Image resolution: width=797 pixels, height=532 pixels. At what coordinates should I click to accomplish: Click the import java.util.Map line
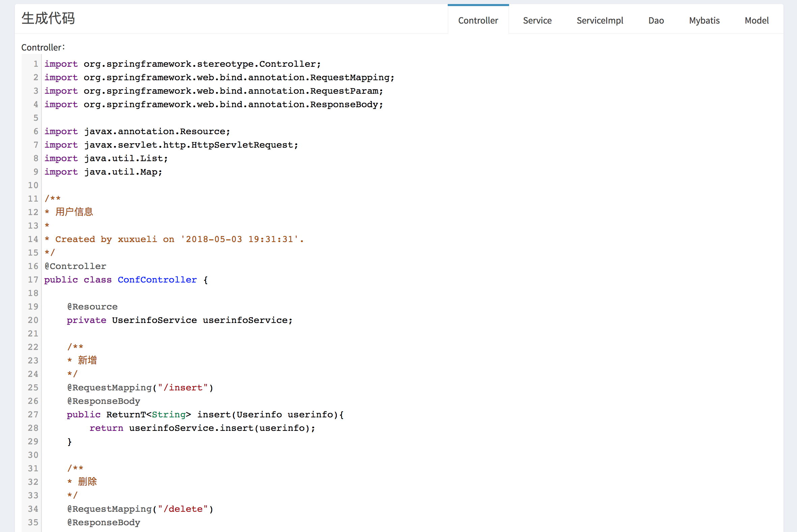point(103,172)
